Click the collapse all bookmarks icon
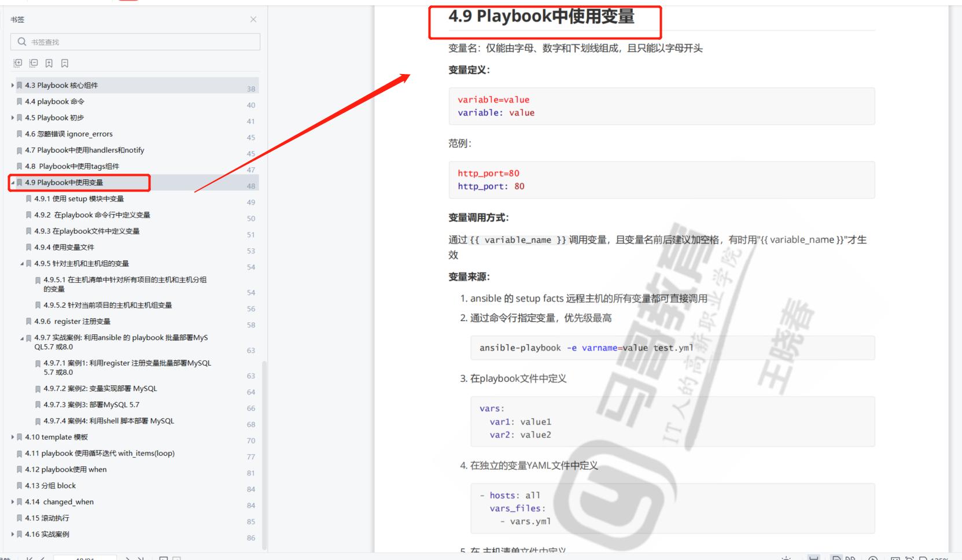The height and width of the screenshot is (560, 962). (34, 63)
